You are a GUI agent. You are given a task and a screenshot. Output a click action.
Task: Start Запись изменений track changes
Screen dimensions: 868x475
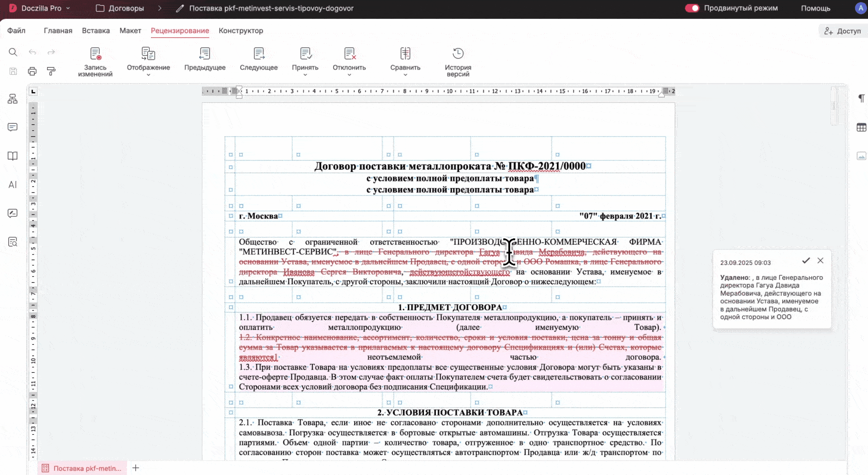coord(95,62)
